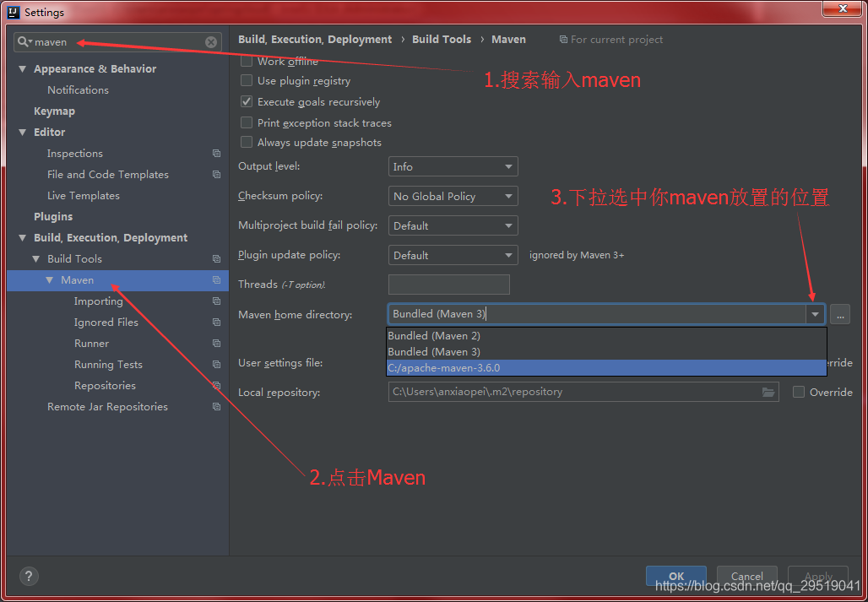The width and height of the screenshot is (868, 602).
Task: Collapse the Maven tree node arrow
Action: [50, 280]
